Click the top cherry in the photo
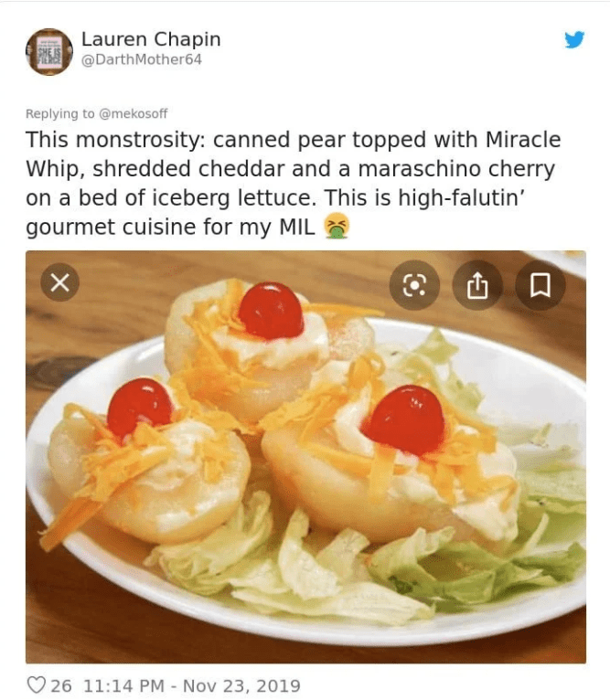 tap(271, 311)
